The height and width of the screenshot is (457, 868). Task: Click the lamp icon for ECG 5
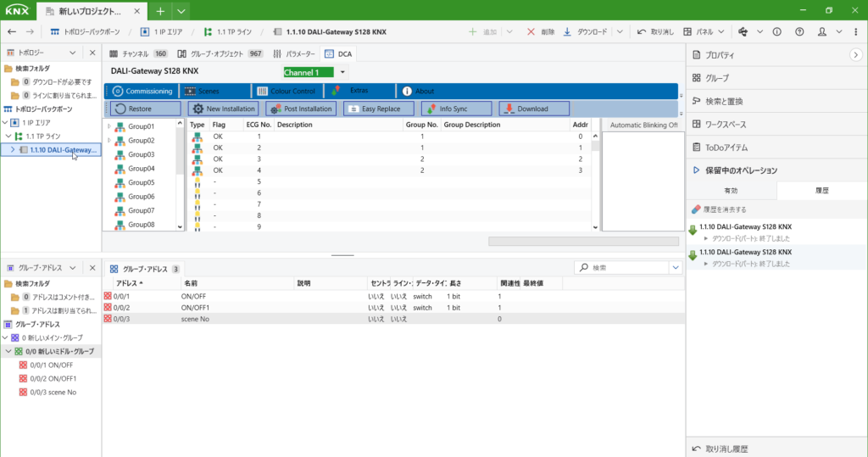(197, 181)
